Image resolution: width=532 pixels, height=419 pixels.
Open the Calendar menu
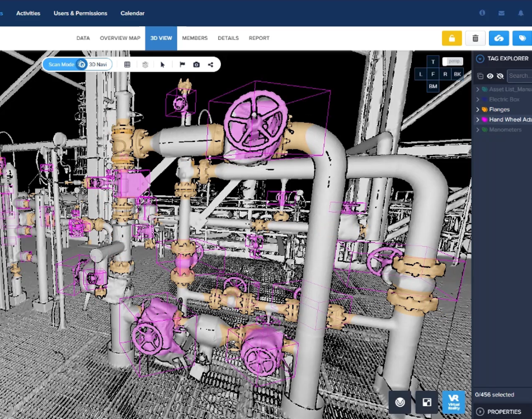133,13
